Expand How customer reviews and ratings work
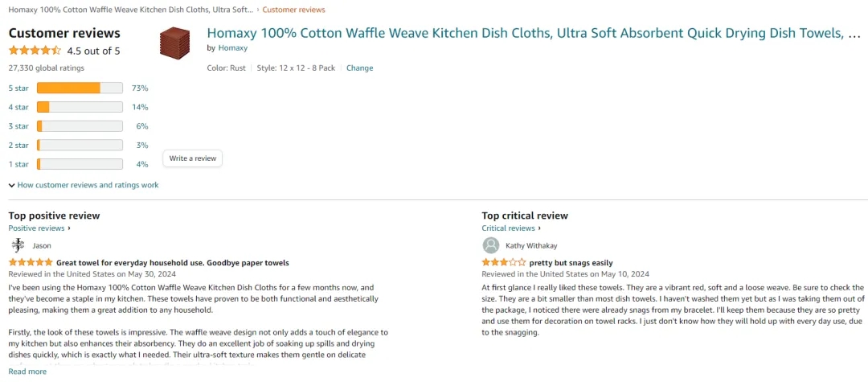 (84, 185)
